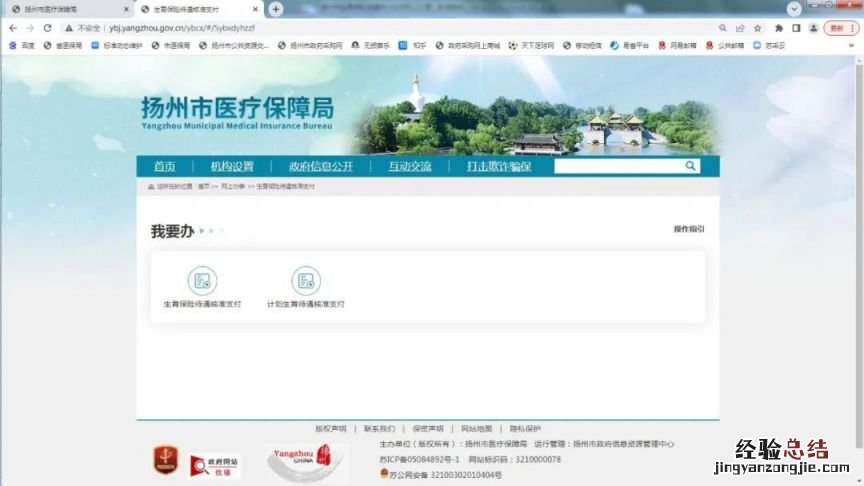Reload the current page
Screen dimensions: 864x486
pos(47,28)
